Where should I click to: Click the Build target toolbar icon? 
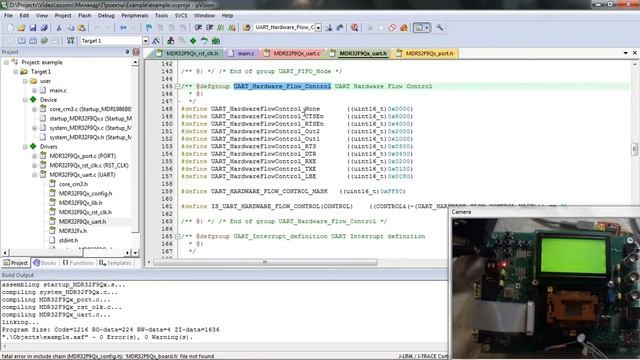pyautogui.click(x=22, y=41)
